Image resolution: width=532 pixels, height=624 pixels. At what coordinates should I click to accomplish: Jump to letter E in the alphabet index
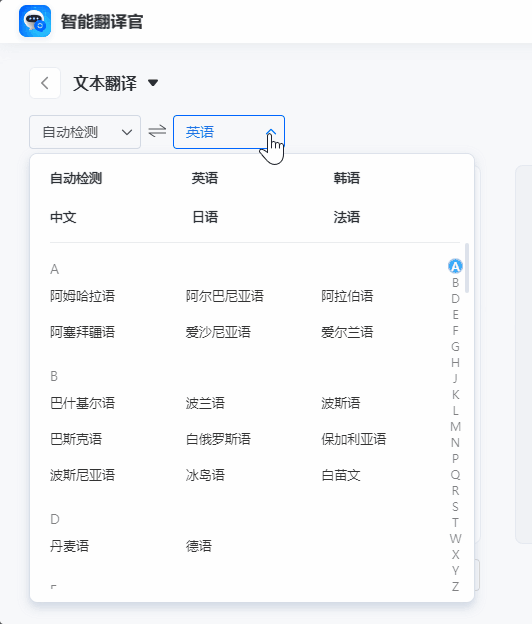click(x=456, y=315)
